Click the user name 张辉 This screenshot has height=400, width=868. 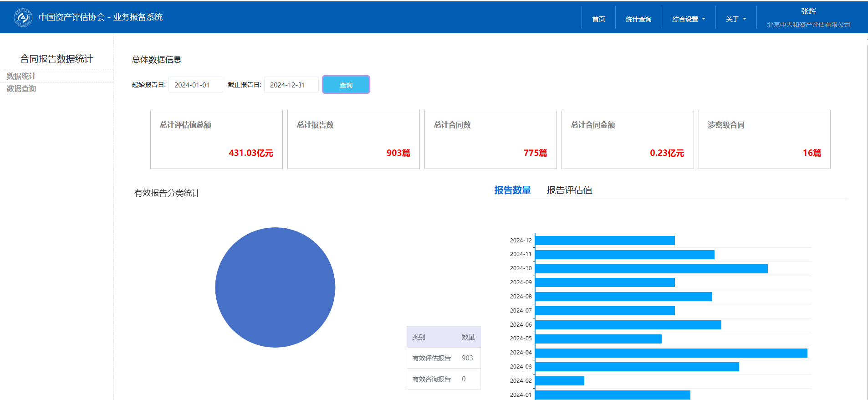pyautogui.click(x=808, y=11)
